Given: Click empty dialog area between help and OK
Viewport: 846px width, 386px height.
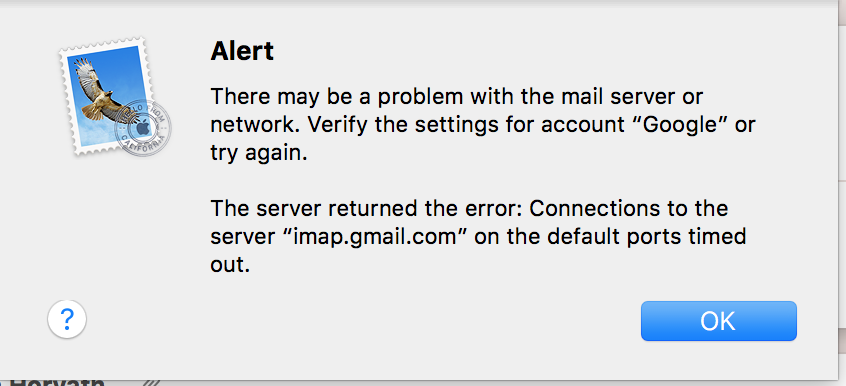Looking at the screenshot, I should tap(361, 321).
